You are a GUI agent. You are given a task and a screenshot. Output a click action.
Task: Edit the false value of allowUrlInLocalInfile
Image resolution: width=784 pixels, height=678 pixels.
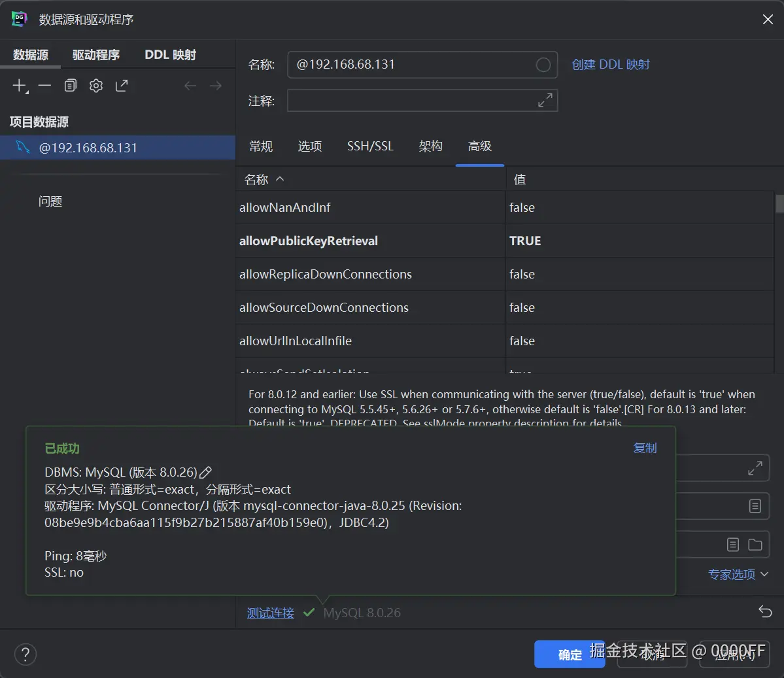[x=640, y=341]
